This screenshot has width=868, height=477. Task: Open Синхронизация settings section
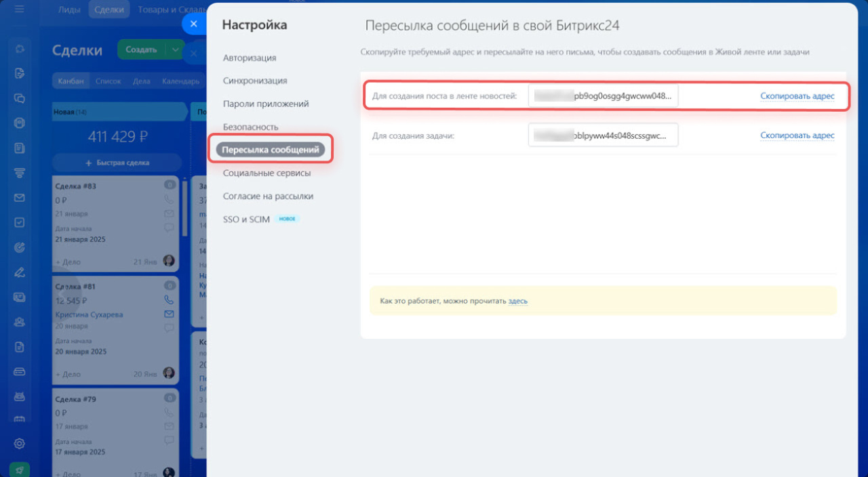point(255,81)
